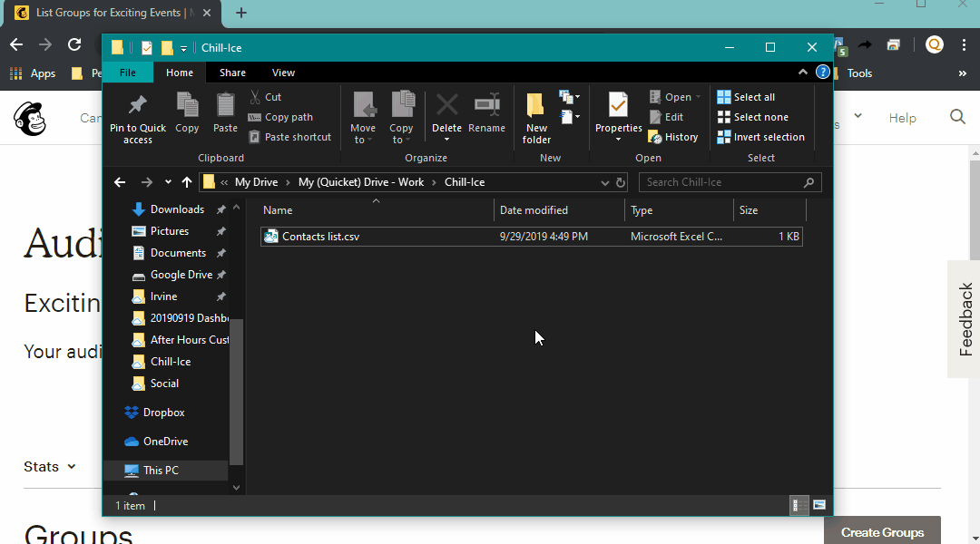
Task: Open recent locations dropdown arrow
Action: point(168,182)
